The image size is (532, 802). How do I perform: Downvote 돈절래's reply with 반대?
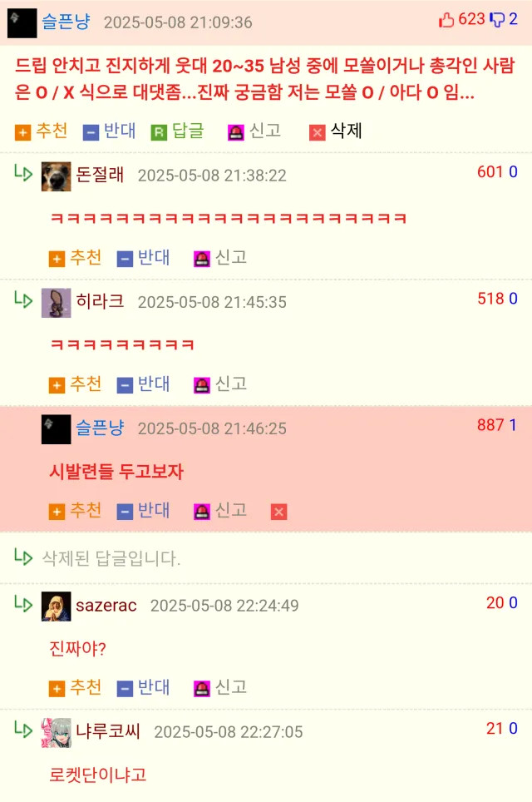(x=143, y=258)
